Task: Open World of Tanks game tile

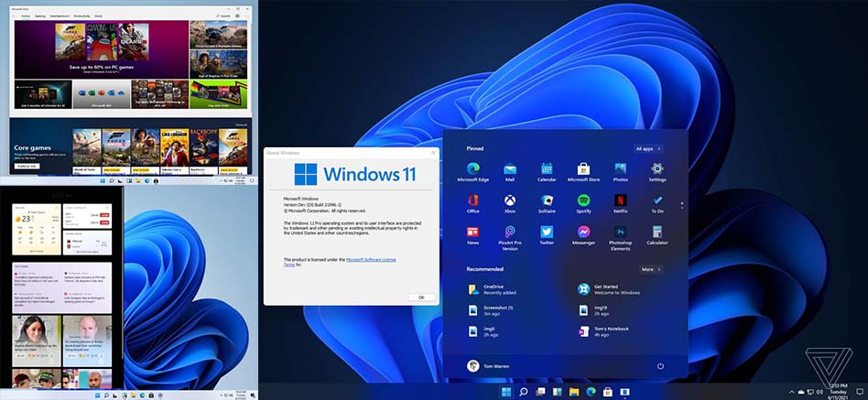Action: click(87, 151)
